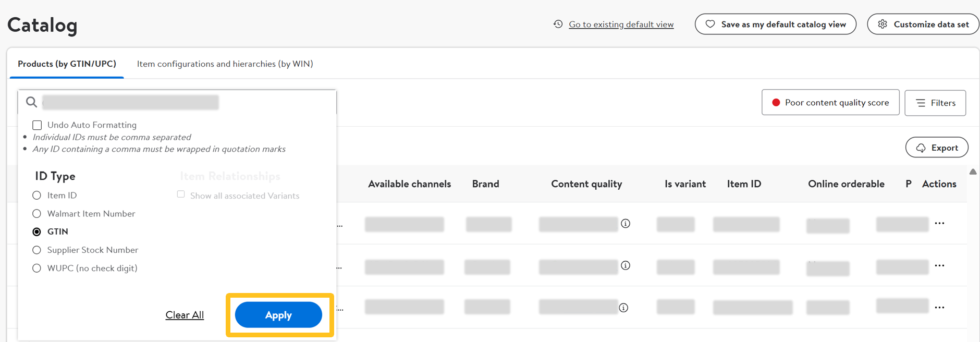Open the Filters panel
Screen dimensions: 980x342
pyautogui.click(x=935, y=103)
